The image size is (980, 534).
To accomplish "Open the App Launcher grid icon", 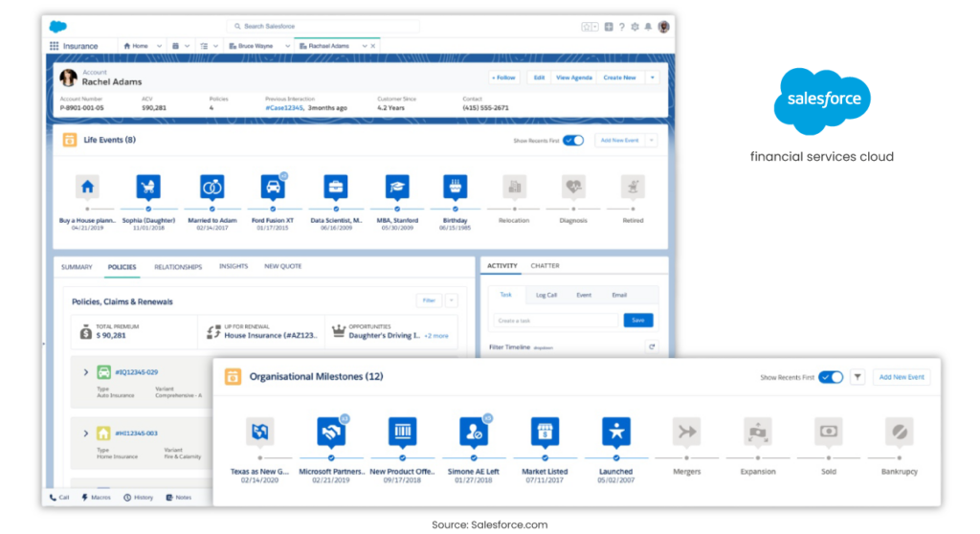I will pos(55,46).
